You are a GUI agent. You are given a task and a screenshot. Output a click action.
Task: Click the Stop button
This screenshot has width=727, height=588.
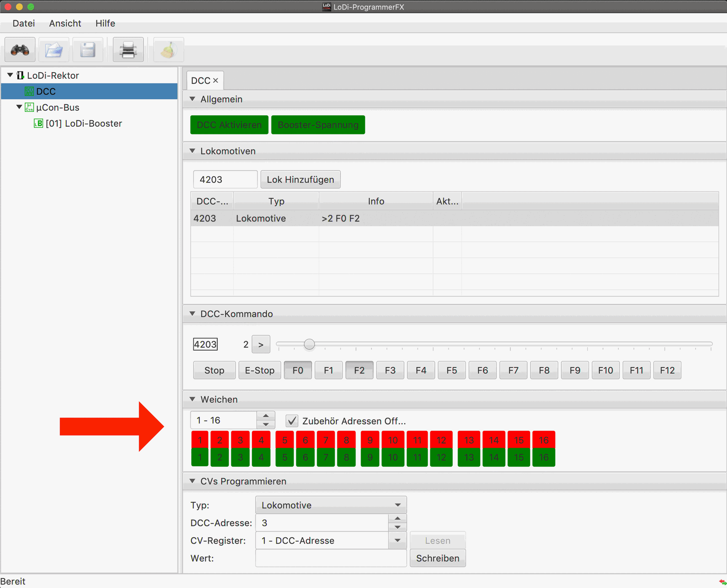point(214,370)
